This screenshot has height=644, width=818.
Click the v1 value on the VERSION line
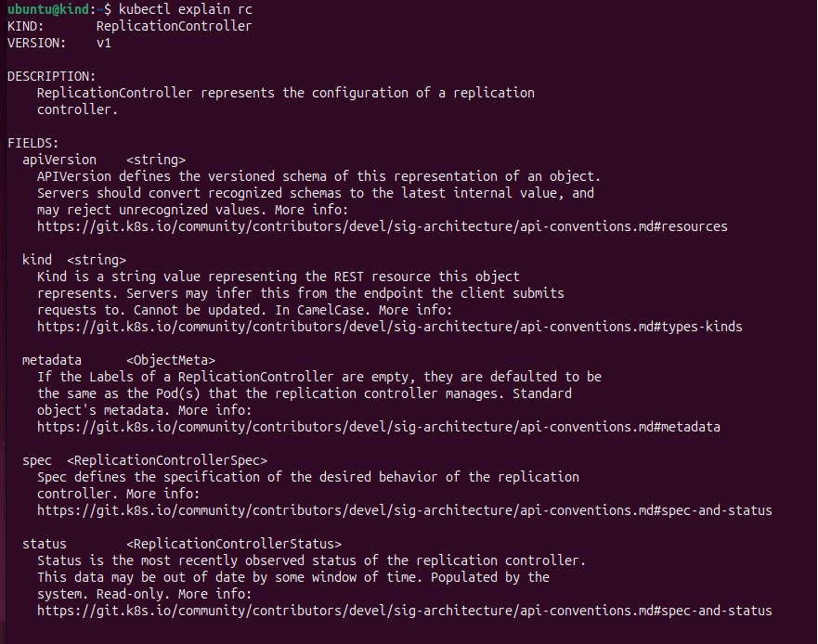[104, 43]
